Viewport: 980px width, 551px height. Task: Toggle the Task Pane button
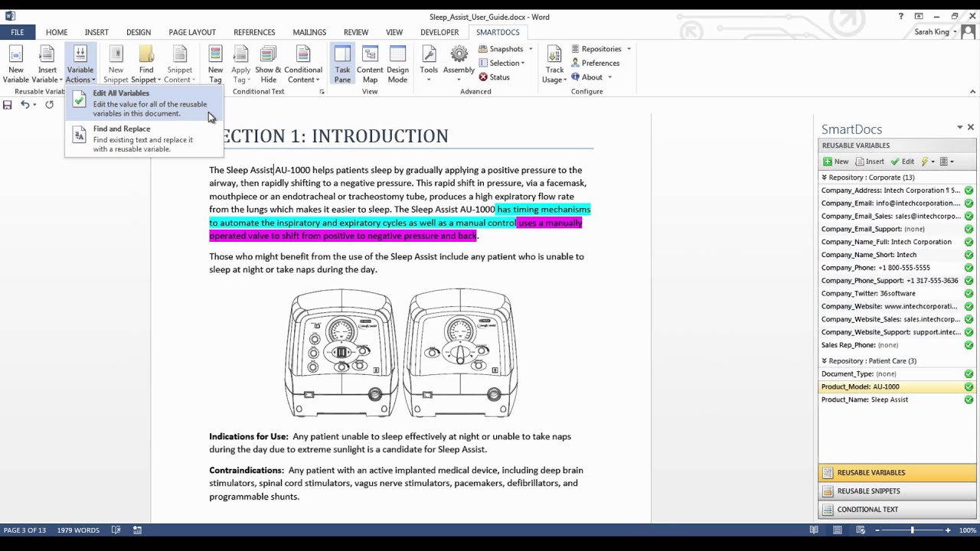pyautogui.click(x=342, y=64)
